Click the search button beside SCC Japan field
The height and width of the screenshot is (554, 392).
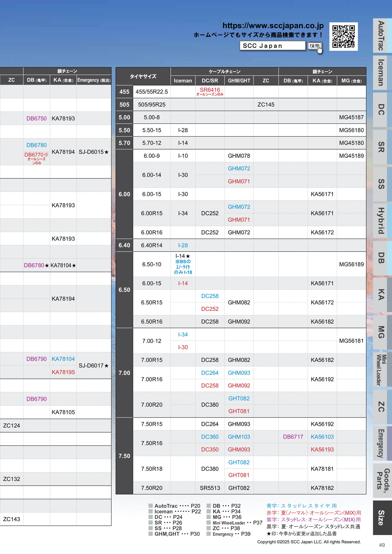pos(314,46)
